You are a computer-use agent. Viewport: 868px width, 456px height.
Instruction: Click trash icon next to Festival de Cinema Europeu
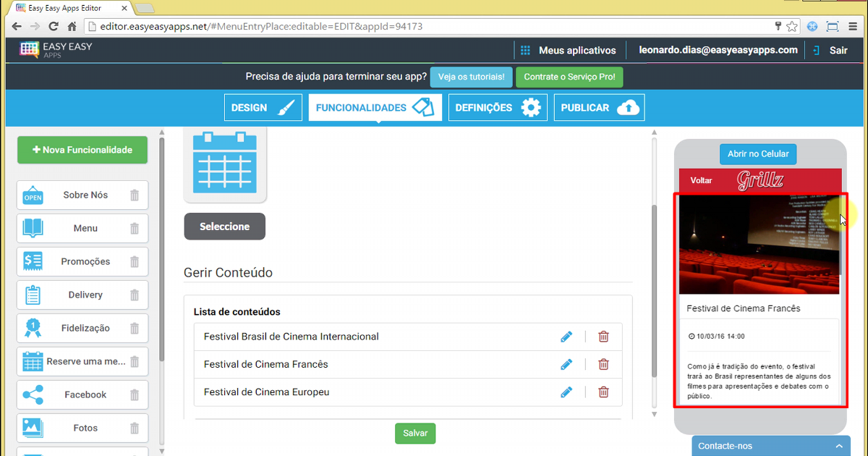coord(603,392)
